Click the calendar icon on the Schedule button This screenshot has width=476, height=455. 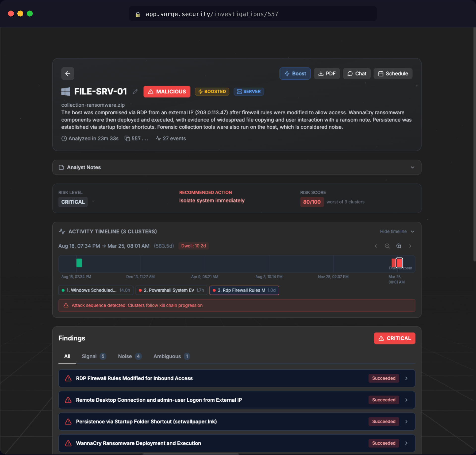(x=381, y=73)
